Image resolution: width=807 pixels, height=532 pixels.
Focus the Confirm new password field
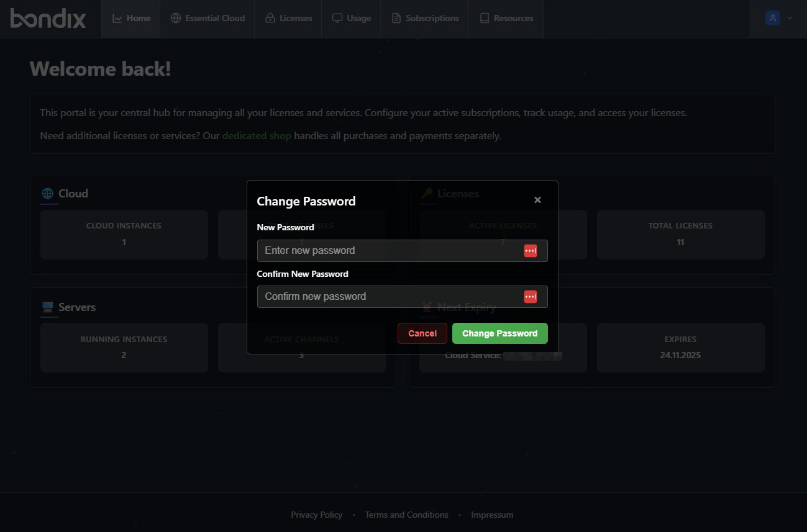click(389, 297)
